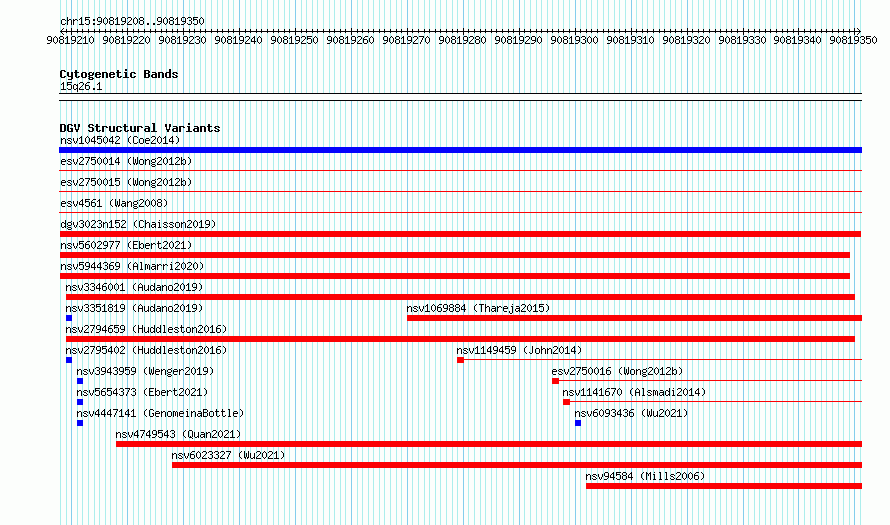Click the nsv1045042 (Coe2014) variant label
This screenshot has height=525, width=890.
pos(120,140)
